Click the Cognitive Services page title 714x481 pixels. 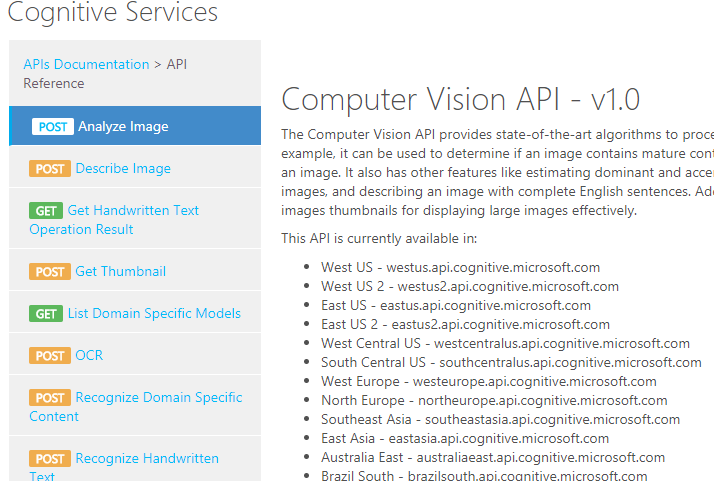click(112, 13)
